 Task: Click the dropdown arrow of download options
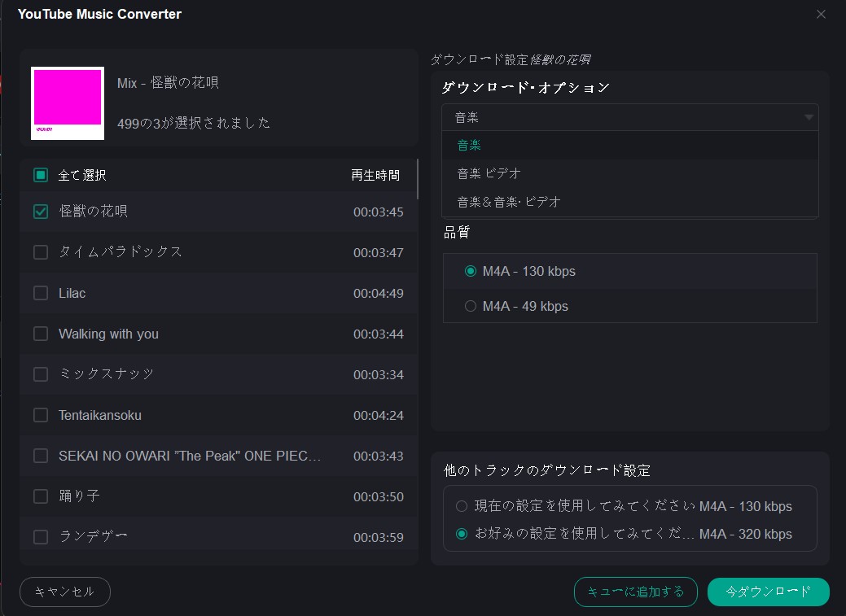[809, 117]
